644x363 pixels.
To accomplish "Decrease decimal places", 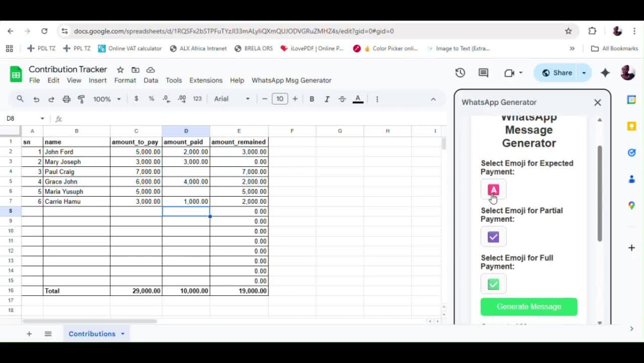I will tap(166, 99).
